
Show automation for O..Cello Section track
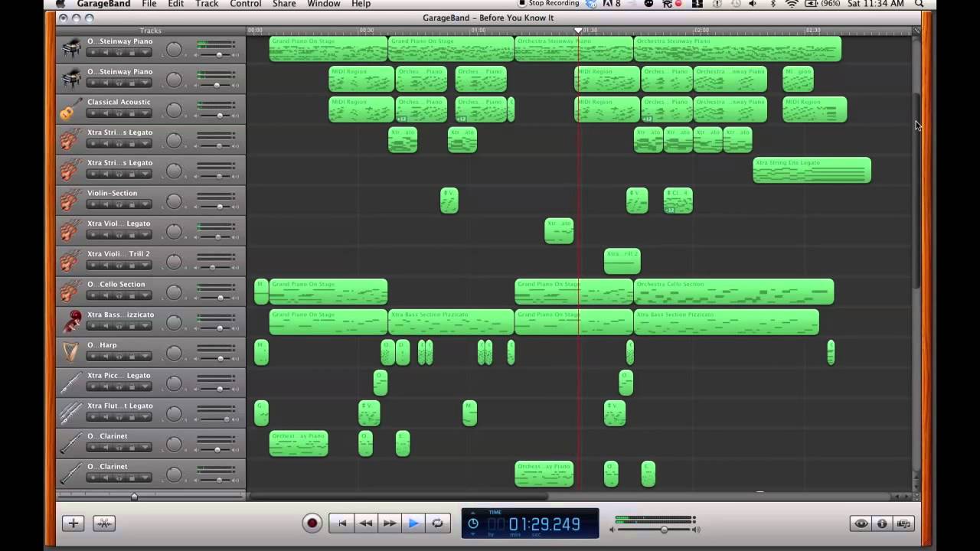(145, 295)
